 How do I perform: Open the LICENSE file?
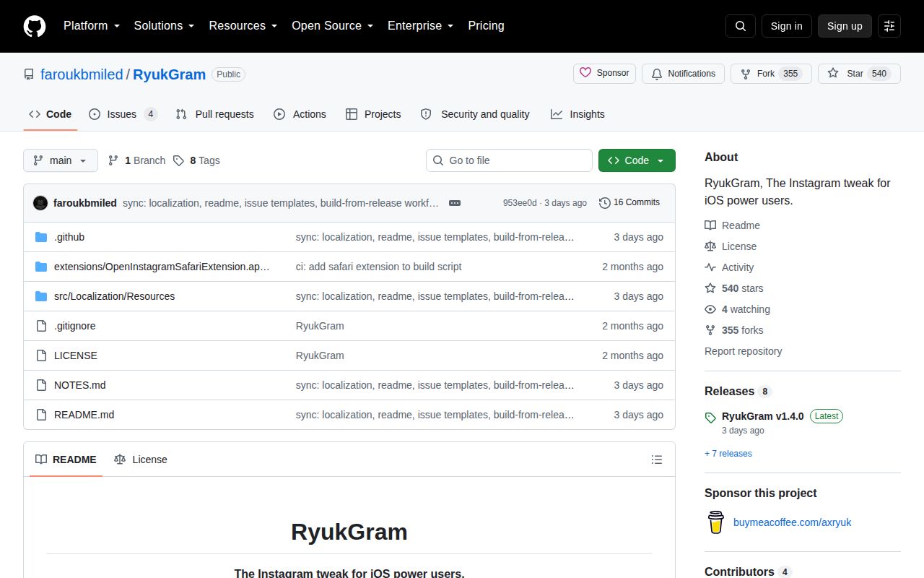coord(76,355)
